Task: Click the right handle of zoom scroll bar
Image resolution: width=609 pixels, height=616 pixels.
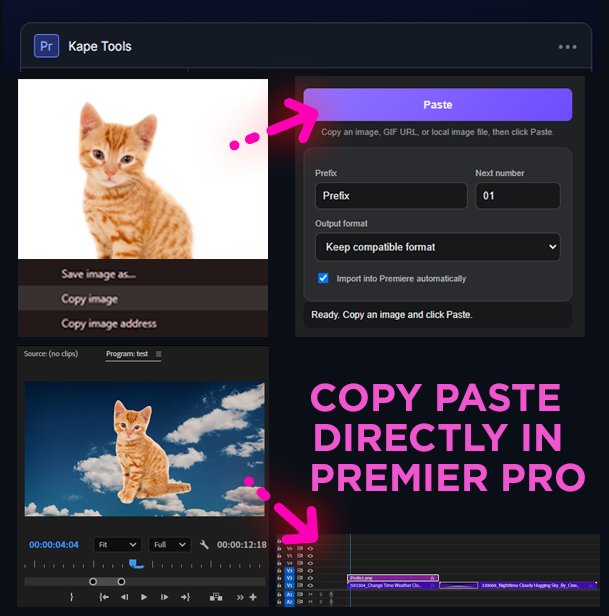Action: point(121,581)
